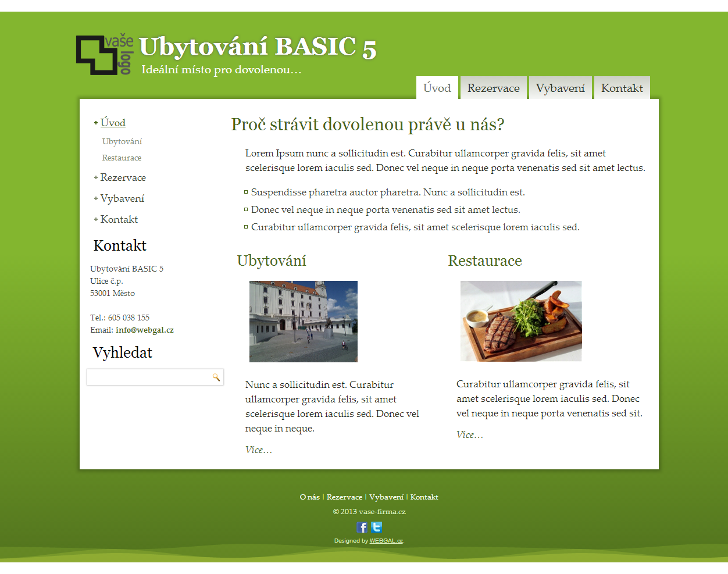The height and width of the screenshot is (574, 728).
Task: Click the magnifier search icon
Action: [216, 377]
